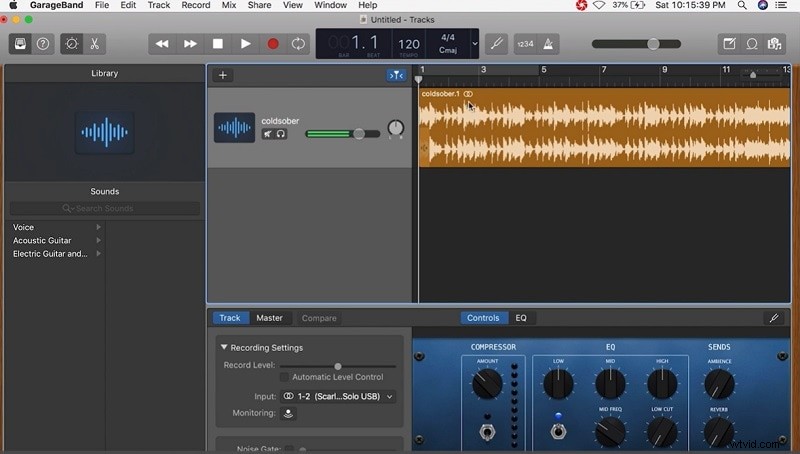
Task: Adjust the coldsober pan knob
Action: click(396, 128)
